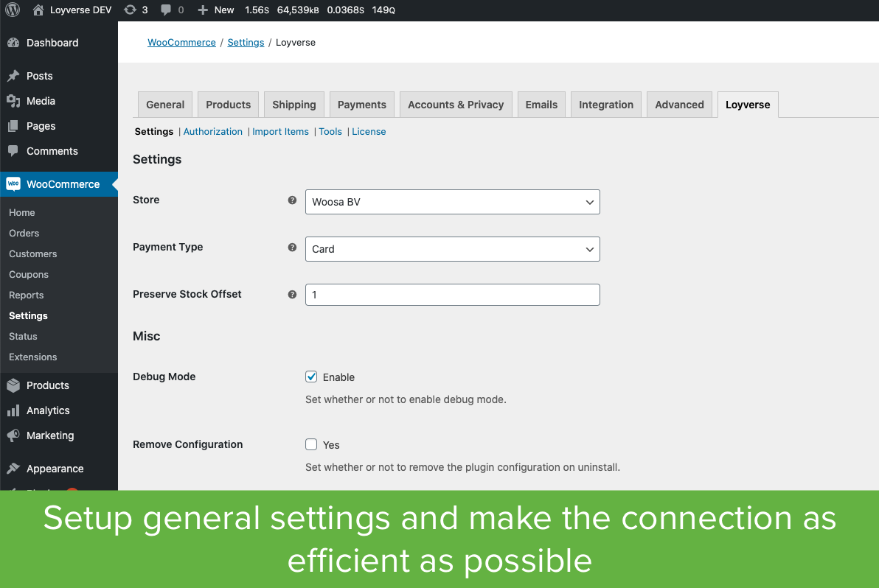
Task: Click the Dashboard gauge icon
Action: [13, 43]
